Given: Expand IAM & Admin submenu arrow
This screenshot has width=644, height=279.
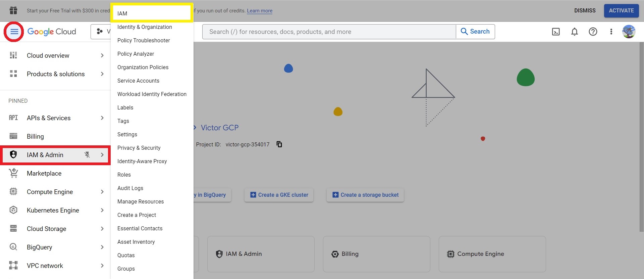Looking at the screenshot, I should point(102,155).
